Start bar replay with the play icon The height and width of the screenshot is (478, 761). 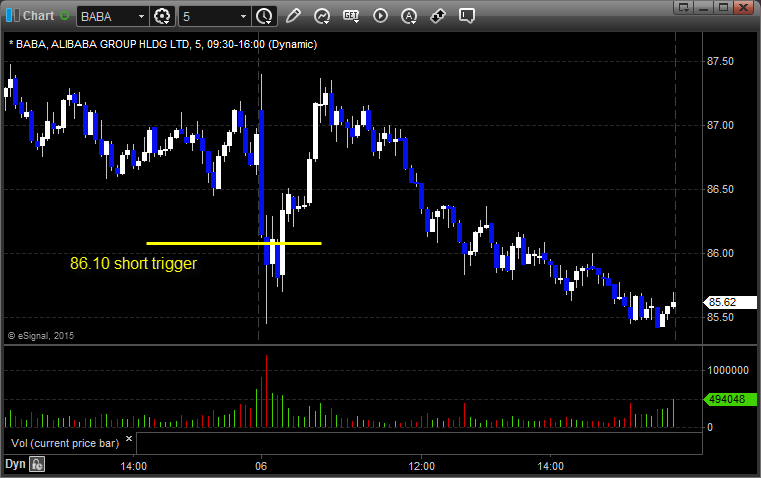click(x=380, y=16)
